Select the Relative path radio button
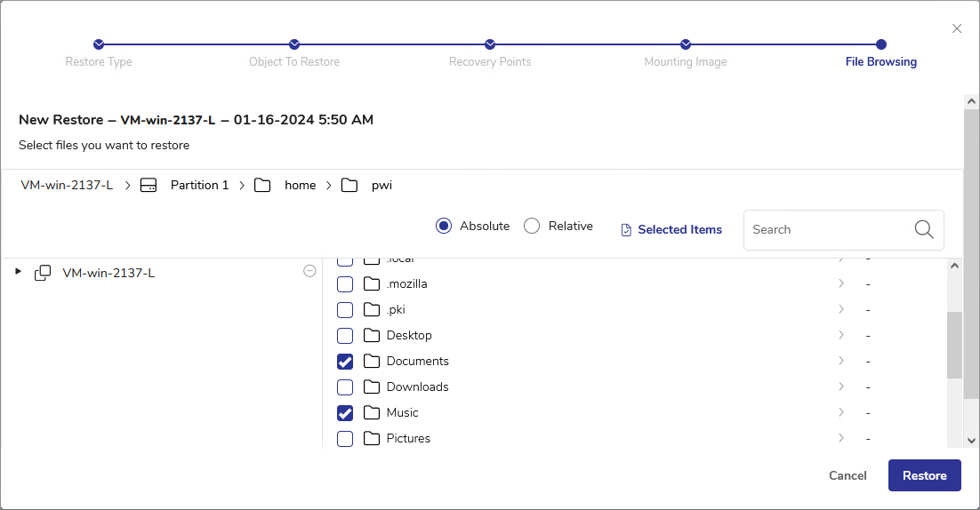Screen dimensions: 980x510 click(x=532, y=226)
